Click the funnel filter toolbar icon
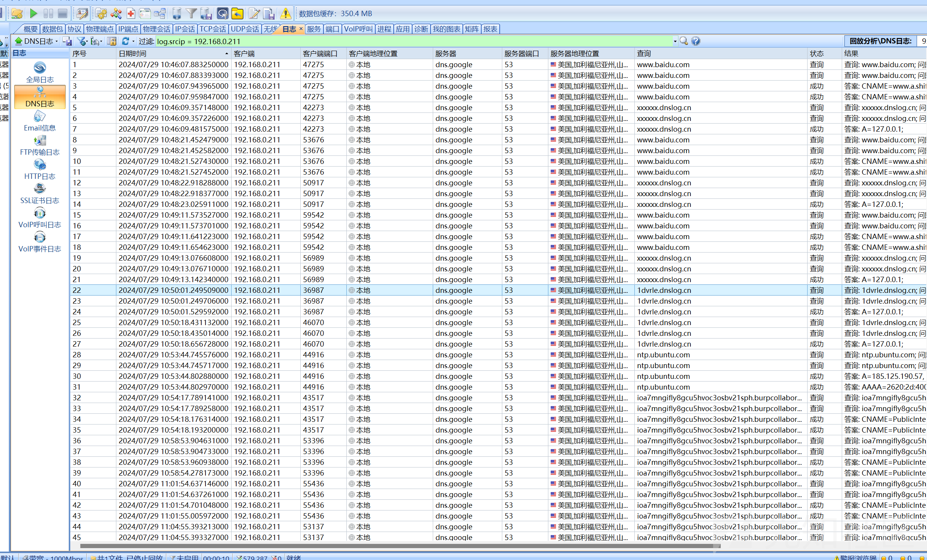927x560 pixels. 191,14
